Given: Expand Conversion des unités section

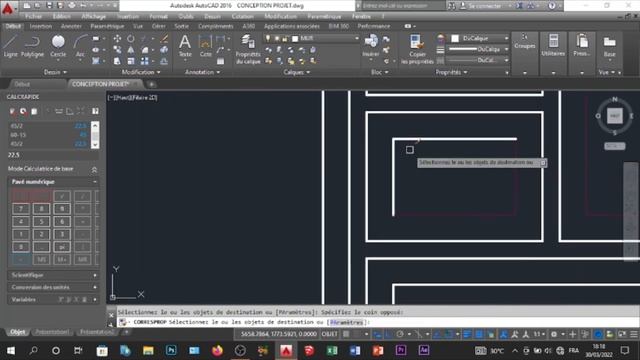Looking at the screenshot, I should click(x=53, y=287).
